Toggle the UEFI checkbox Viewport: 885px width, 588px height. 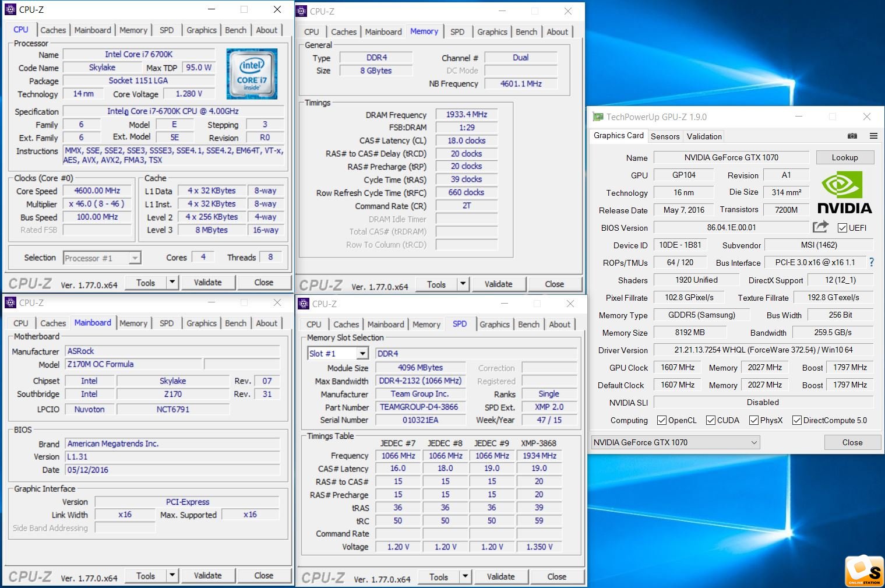tap(842, 228)
